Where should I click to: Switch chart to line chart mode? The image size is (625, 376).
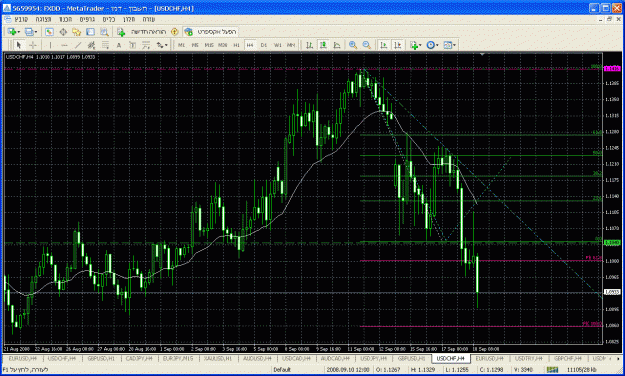337,45
